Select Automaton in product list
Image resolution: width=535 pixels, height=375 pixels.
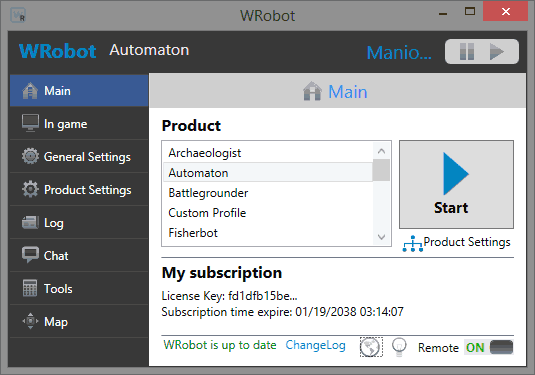click(268, 173)
